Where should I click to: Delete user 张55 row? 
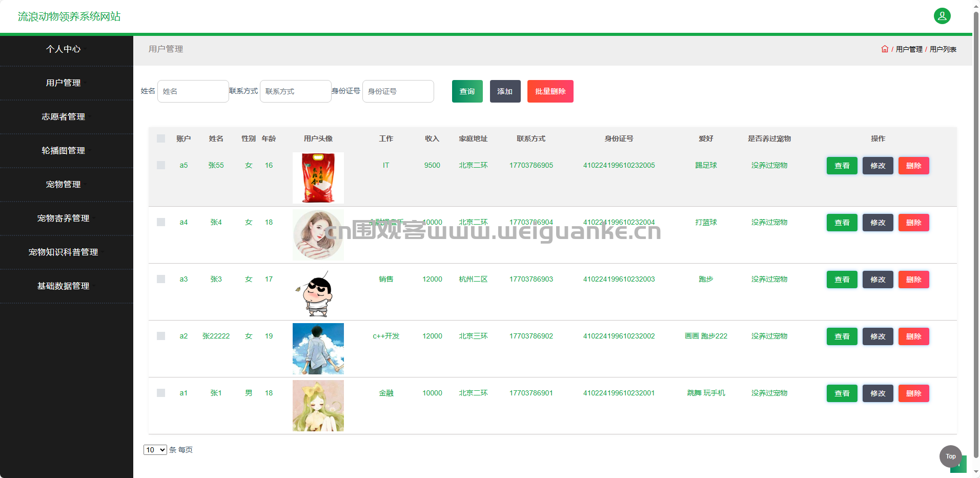pyautogui.click(x=914, y=166)
